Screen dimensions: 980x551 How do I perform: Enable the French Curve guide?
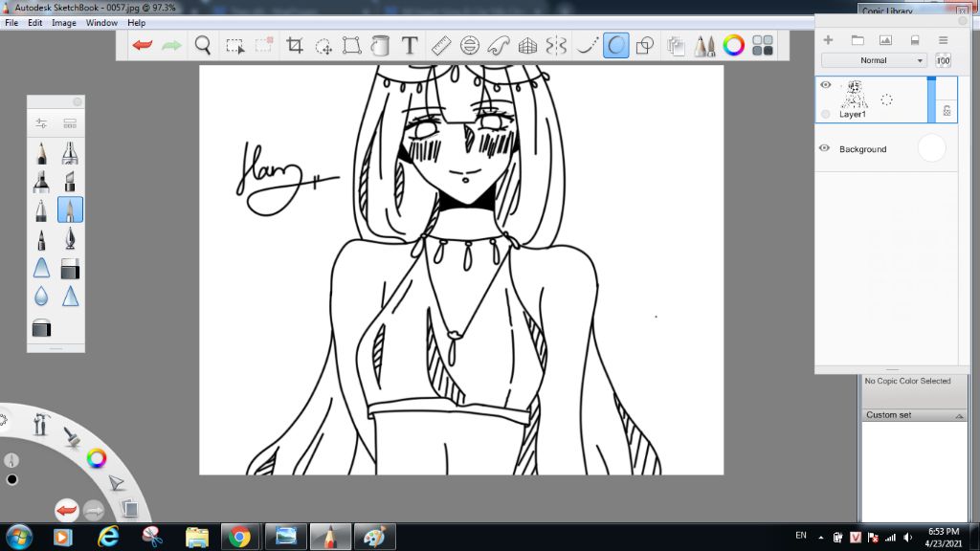(498, 45)
